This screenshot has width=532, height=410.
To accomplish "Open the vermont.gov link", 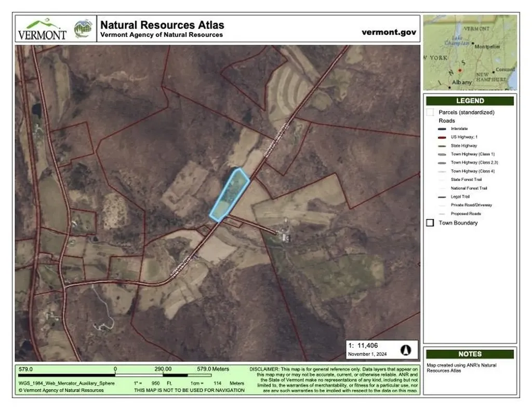I will (389, 32).
